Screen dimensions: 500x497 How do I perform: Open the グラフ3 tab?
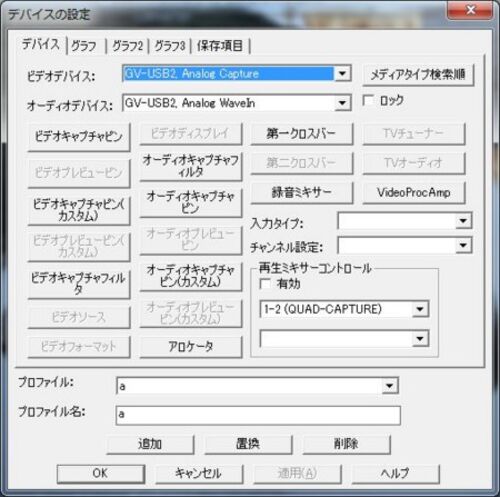pos(170,46)
